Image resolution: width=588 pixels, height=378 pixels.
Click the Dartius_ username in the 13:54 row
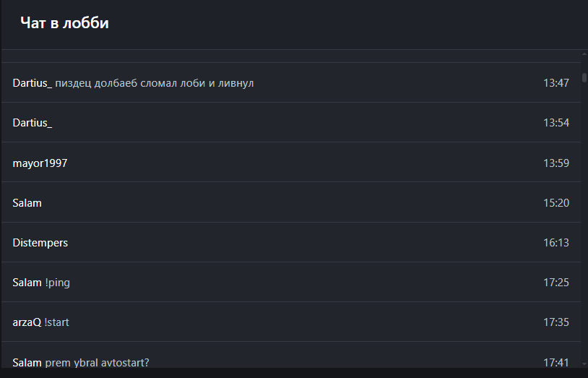point(32,123)
